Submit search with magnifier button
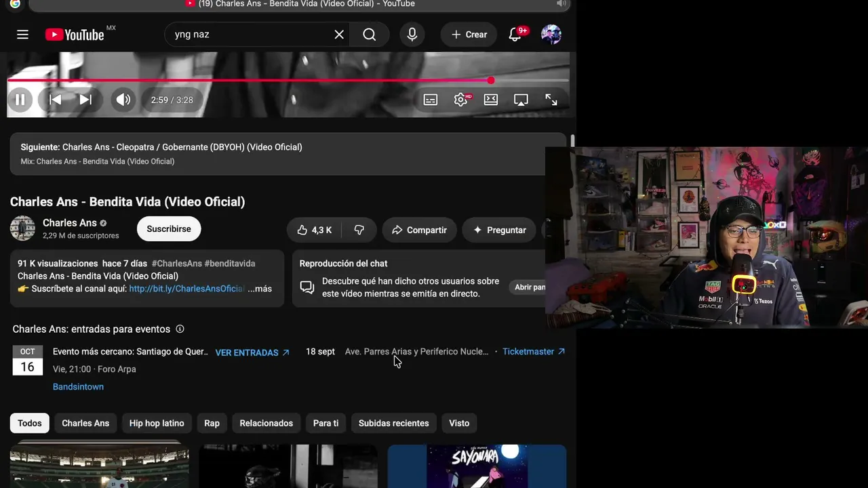 369,35
